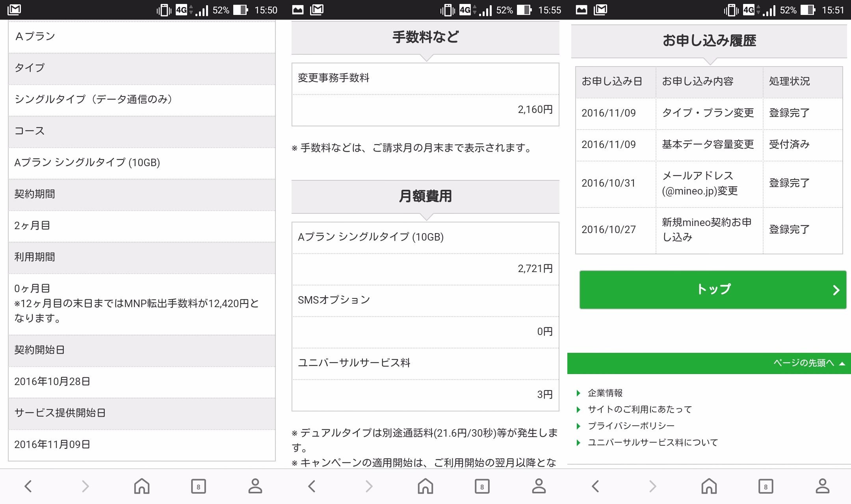Tap the profile icon in the left screen

255,486
